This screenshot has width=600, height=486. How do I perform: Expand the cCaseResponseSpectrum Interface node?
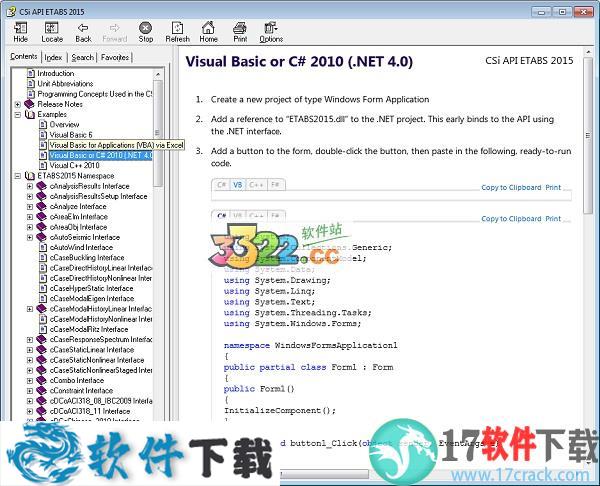[x=30, y=339]
